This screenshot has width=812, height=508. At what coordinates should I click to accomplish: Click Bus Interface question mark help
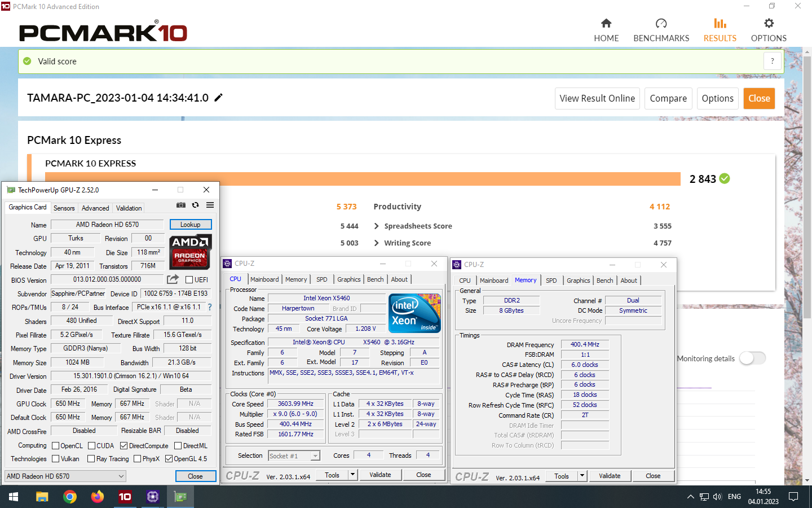click(210, 307)
